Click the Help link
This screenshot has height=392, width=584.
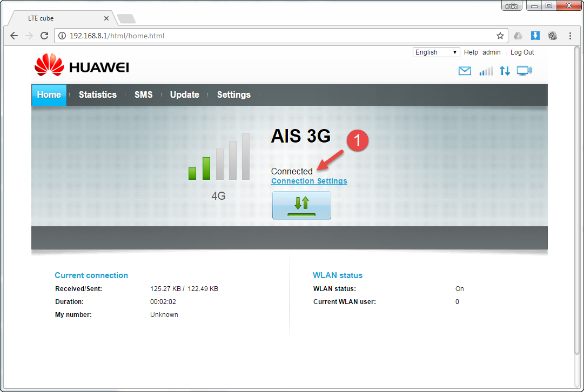[471, 52]
